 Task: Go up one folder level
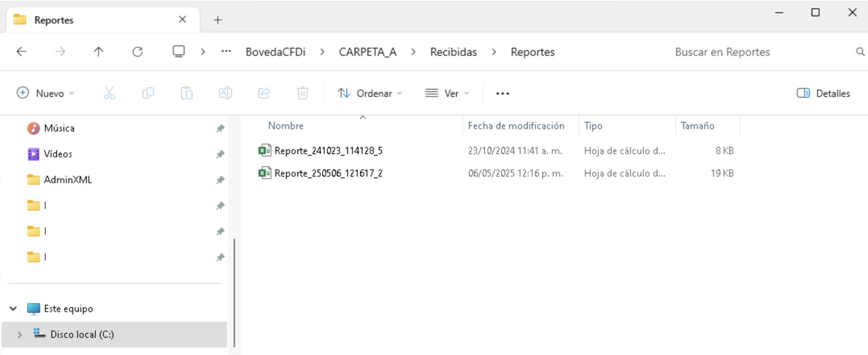click(x=99, y=52)
